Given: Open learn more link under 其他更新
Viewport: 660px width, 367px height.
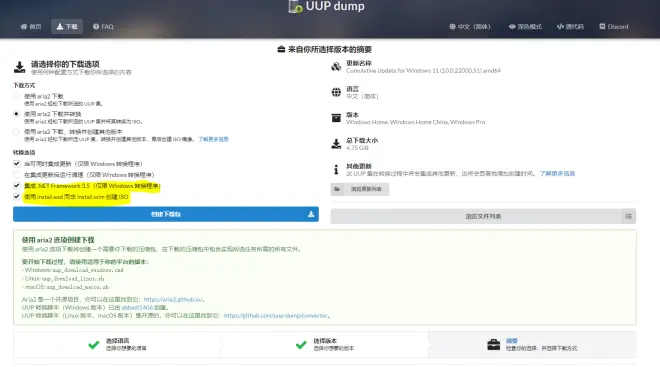Looking at the screenshot, I should (x=557, y=173).
